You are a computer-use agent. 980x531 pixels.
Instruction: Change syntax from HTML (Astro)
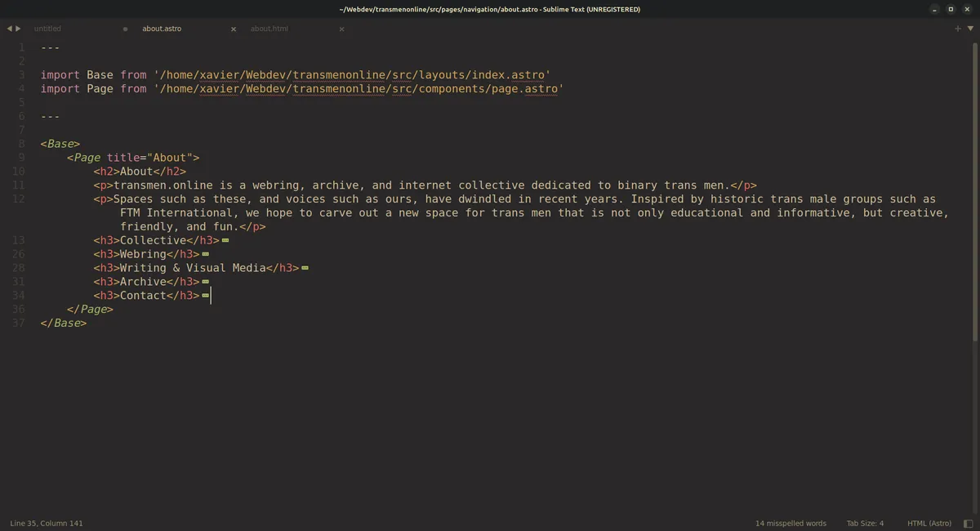[929, 523]
